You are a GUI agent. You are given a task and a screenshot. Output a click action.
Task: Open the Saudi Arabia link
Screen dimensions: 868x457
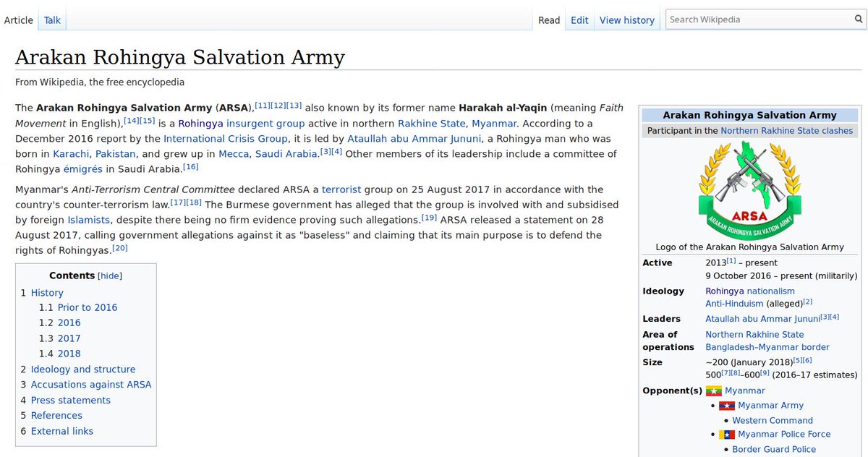(x=286, y=154)
